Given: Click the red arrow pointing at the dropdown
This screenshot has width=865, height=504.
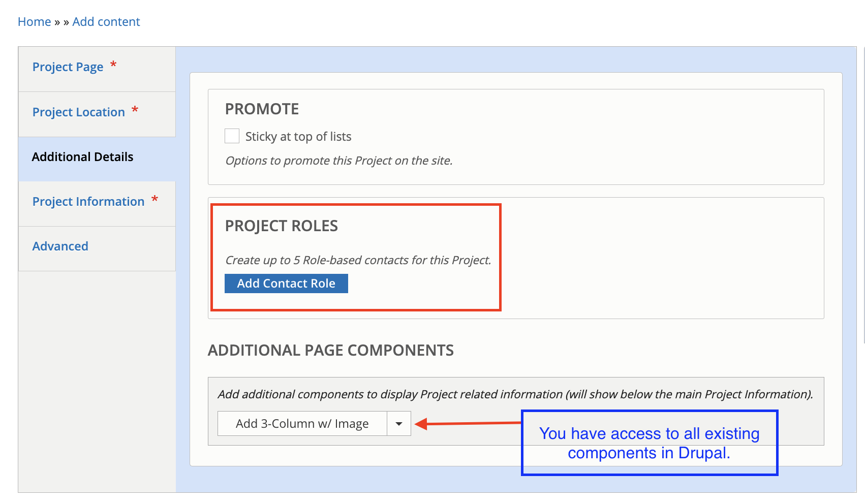Looking at the screenshot, I should click(x=468, y=423).
